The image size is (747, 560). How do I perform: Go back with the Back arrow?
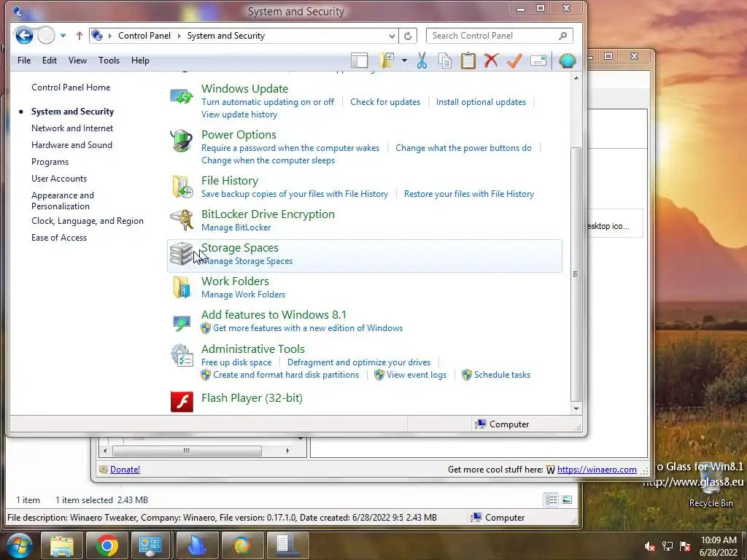(x=24, y=35)
